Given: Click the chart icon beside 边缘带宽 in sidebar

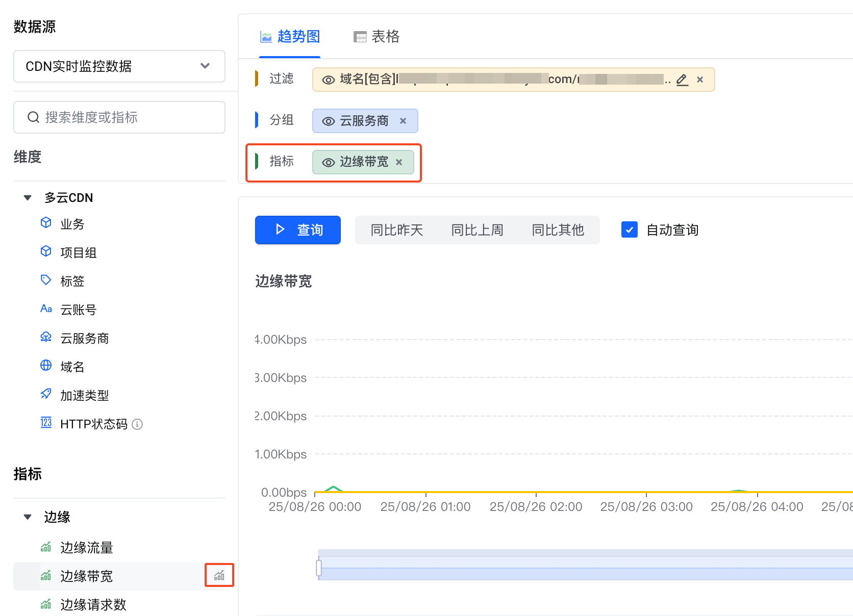Looking at the screenshot, I should (219, 575).
